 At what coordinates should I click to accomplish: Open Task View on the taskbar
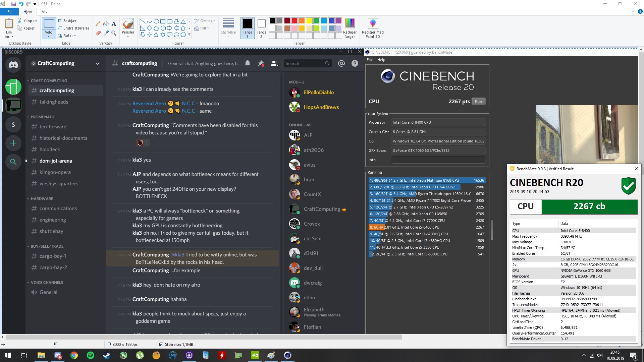24,355
